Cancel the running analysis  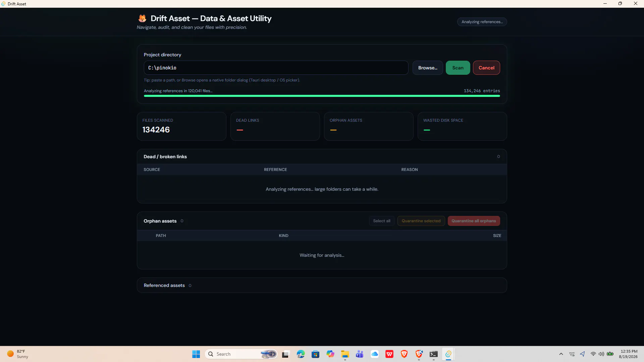(486, 68)
